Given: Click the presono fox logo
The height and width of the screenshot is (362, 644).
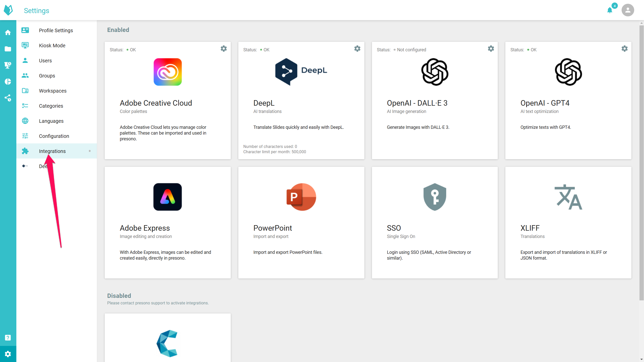Looking at the screenshot, I should tap(8, 10).
